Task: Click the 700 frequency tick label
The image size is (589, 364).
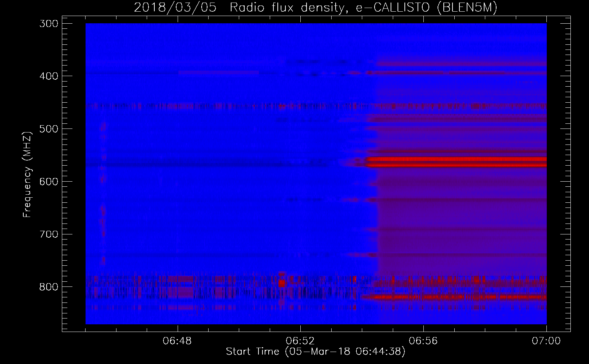Action: (x=48, y=234)
